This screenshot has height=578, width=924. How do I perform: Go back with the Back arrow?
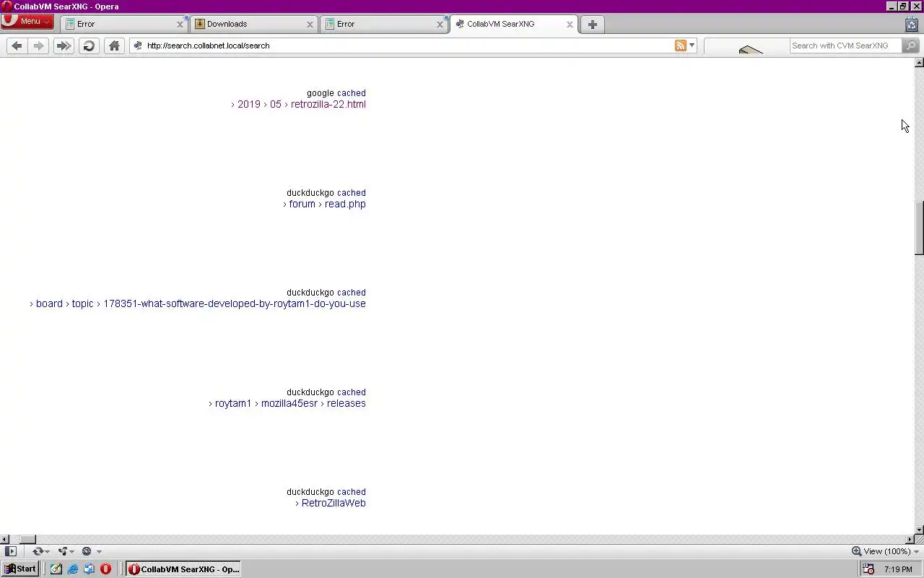(x=17, y=46)
